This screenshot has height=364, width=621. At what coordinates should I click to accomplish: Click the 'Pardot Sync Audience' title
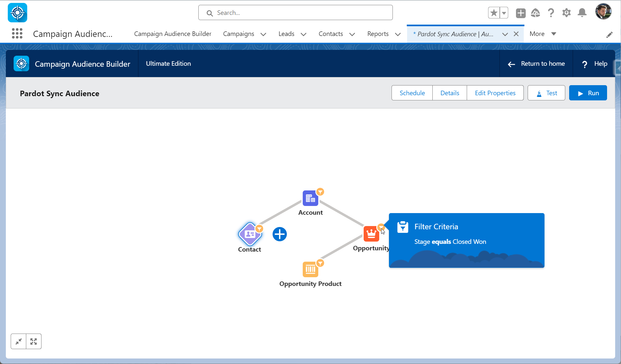60,94
